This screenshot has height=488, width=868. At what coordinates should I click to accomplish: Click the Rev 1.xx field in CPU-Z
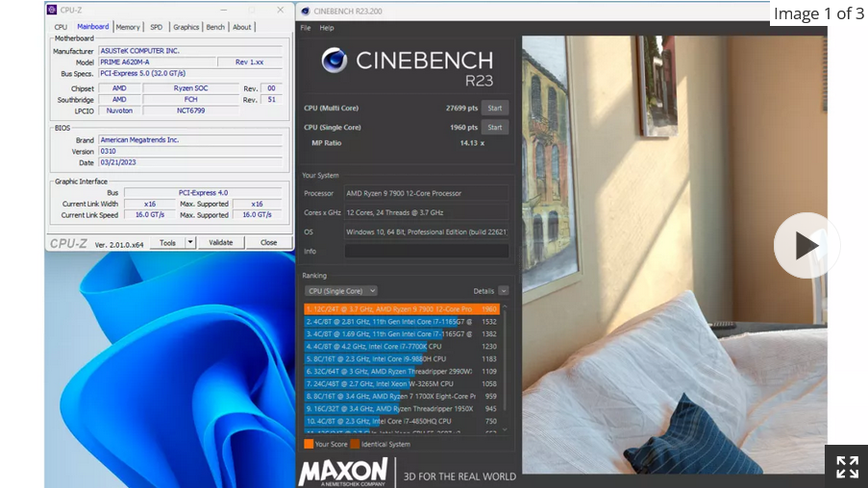click(250, 62)
